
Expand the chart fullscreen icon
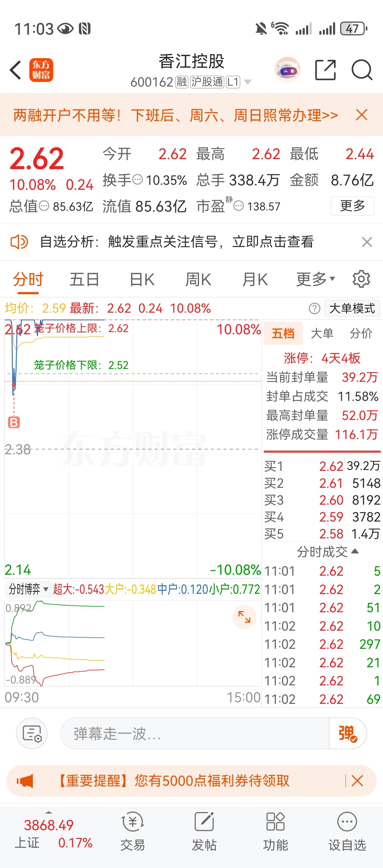244,617
